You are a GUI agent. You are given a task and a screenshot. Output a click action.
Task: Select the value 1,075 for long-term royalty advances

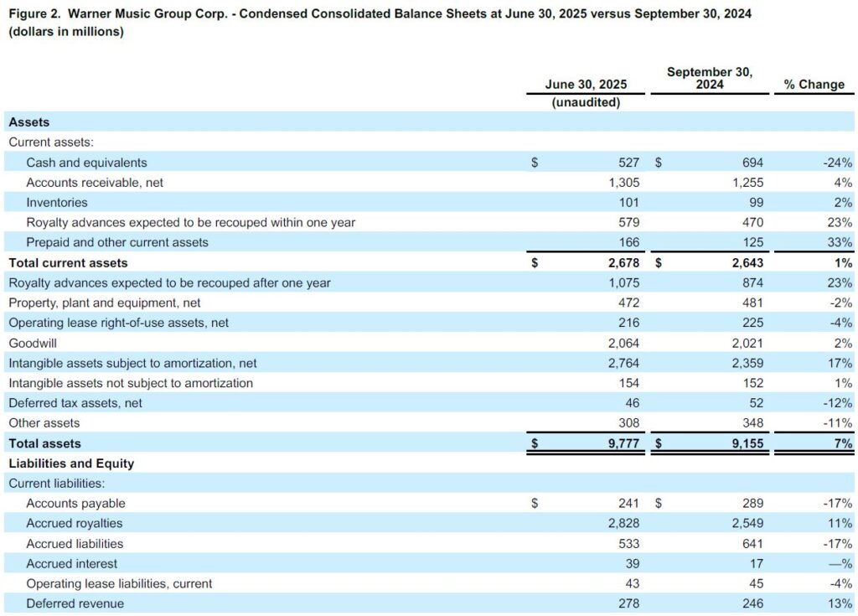623,283
